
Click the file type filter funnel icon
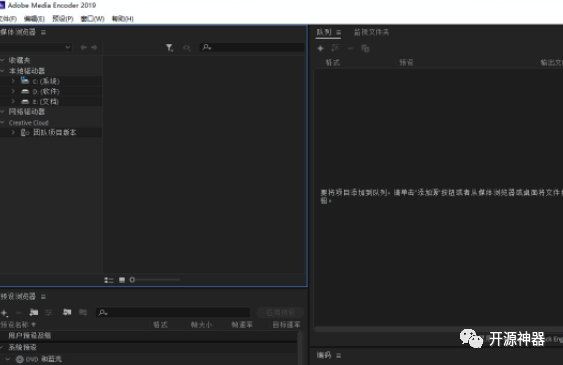click(x=169, y=47)
